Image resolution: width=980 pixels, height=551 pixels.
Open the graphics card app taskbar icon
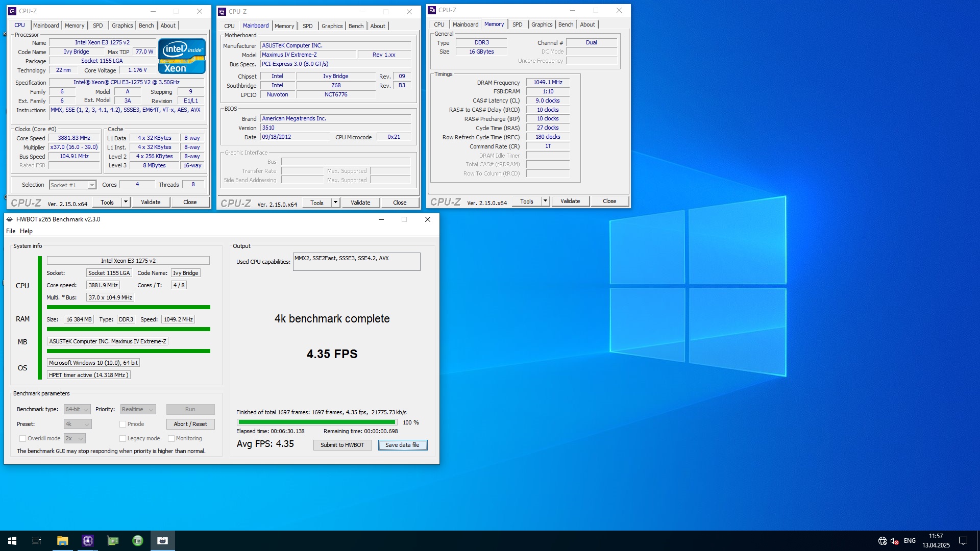coord(112,541)
